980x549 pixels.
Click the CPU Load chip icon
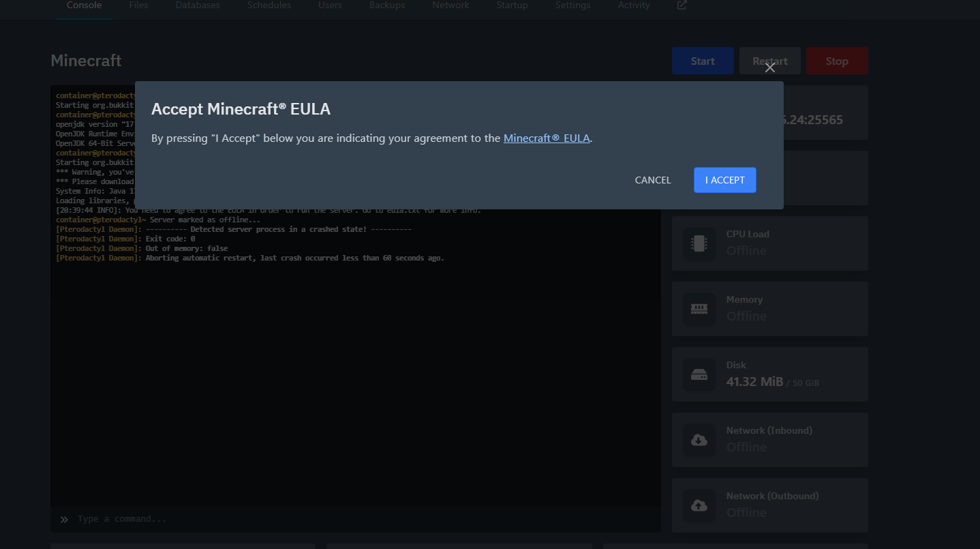pyautogui.click(x=699, y=243)
